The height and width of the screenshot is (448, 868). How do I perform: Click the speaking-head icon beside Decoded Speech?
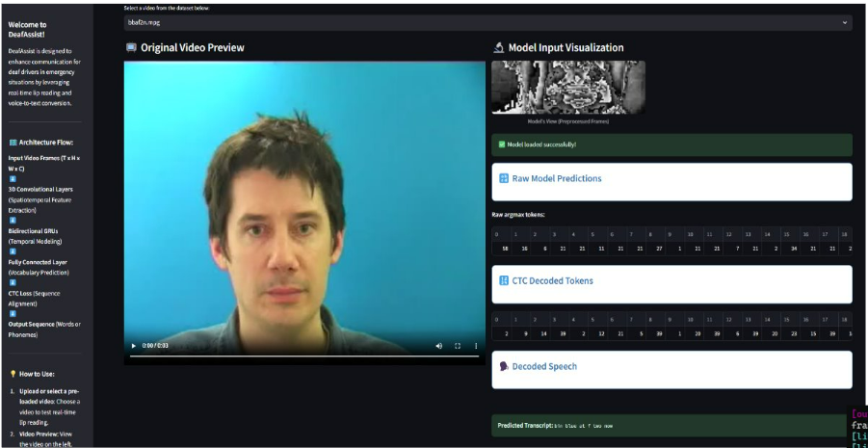point(504,366)
